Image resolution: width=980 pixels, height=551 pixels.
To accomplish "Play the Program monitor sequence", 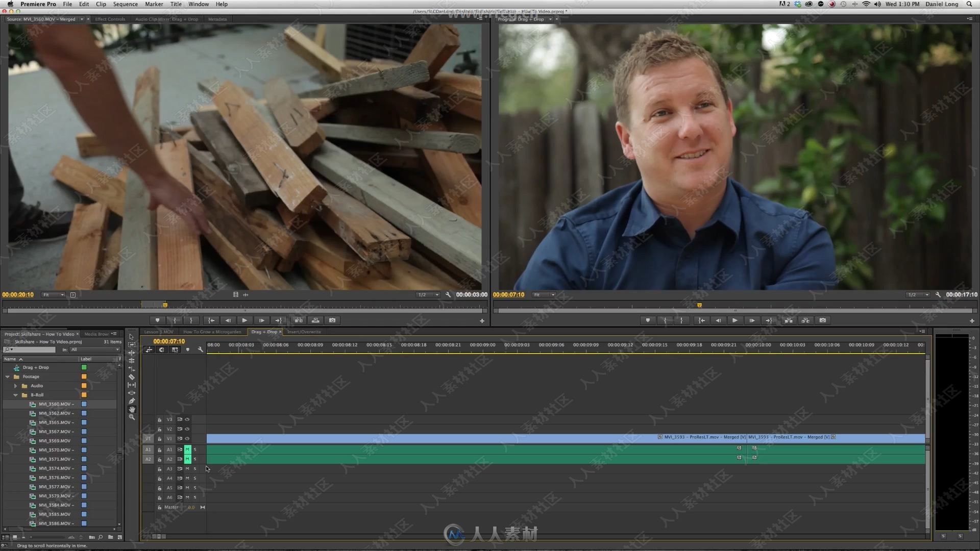I will 735,320.
